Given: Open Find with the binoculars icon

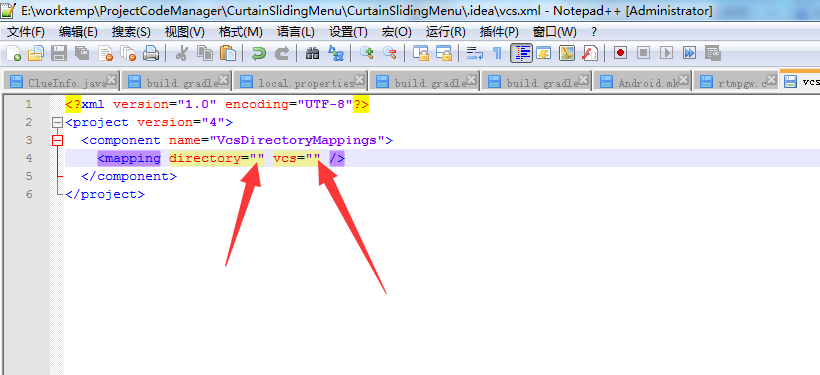Looking at the screenshot, I should click(312, 53).
